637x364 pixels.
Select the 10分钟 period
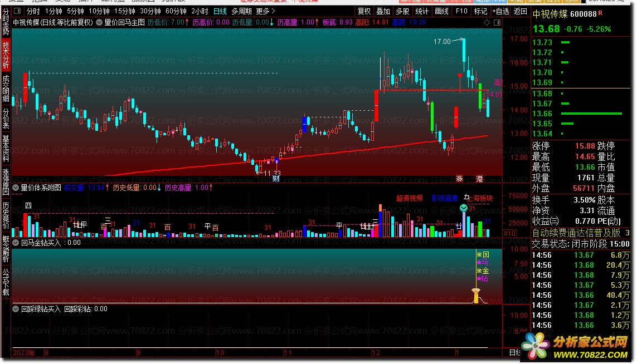point(99,11)
